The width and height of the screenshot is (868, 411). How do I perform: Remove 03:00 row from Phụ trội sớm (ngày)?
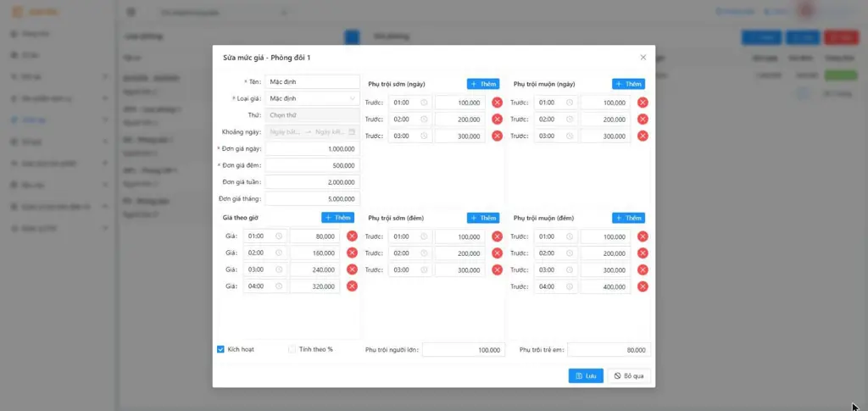497,136
